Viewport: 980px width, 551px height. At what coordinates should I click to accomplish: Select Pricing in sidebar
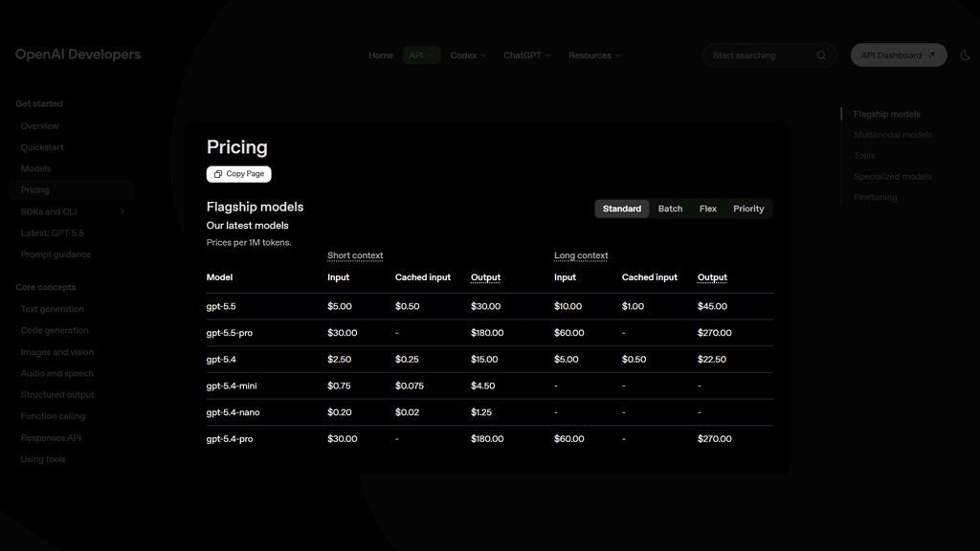point(71,190)
